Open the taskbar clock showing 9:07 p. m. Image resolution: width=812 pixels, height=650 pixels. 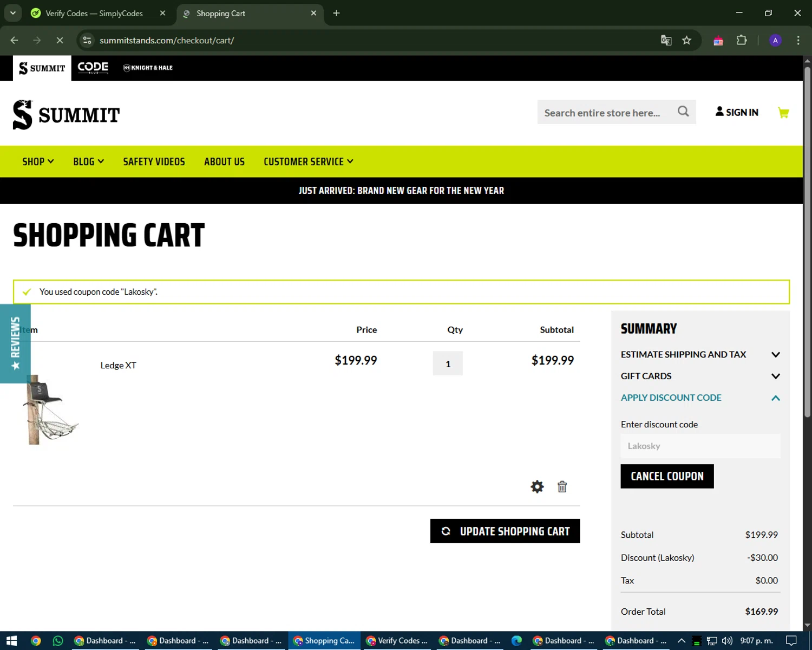[756, 641]
